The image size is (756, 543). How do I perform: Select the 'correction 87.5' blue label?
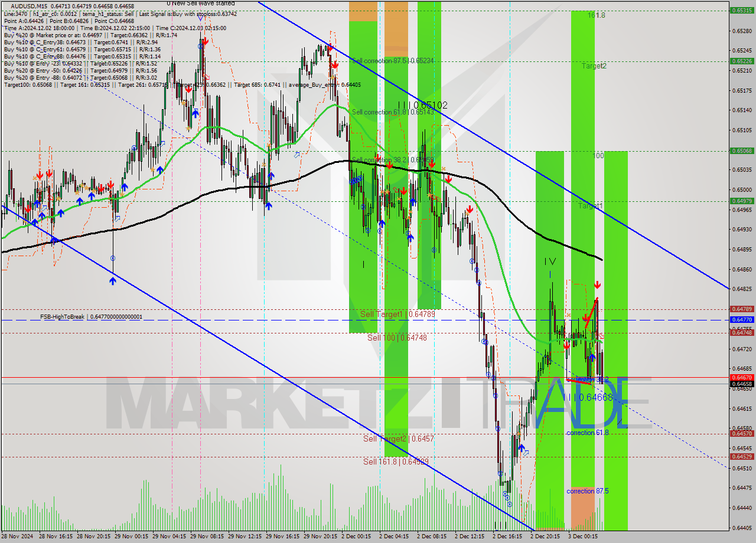(588, 491)
